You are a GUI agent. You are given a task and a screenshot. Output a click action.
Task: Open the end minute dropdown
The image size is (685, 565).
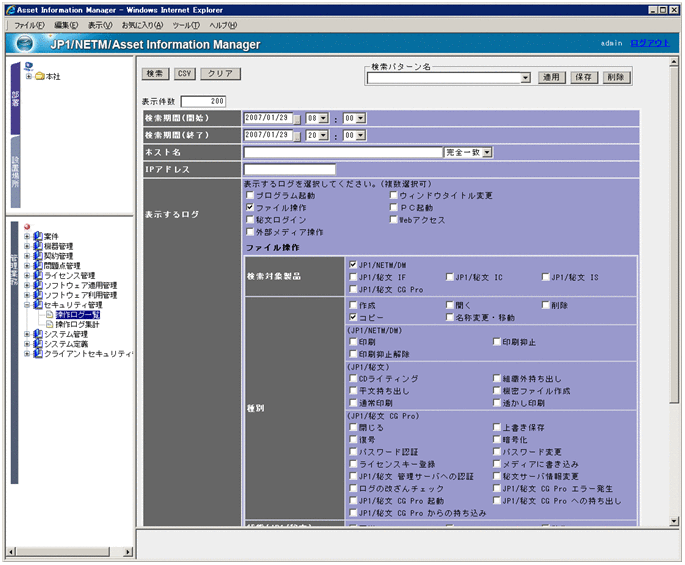[x=360, y=135]
